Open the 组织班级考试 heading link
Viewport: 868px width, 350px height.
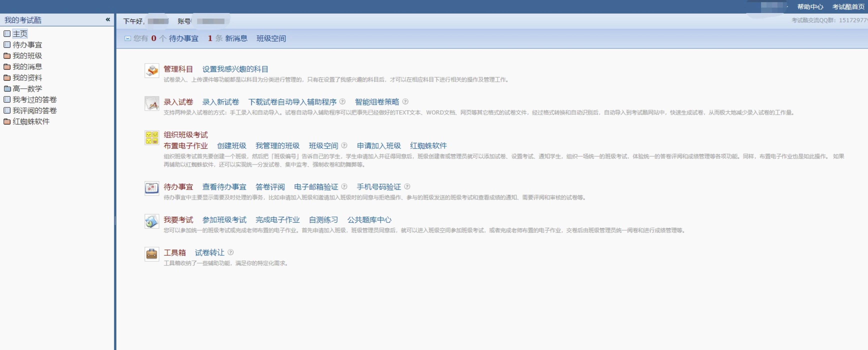186,135
